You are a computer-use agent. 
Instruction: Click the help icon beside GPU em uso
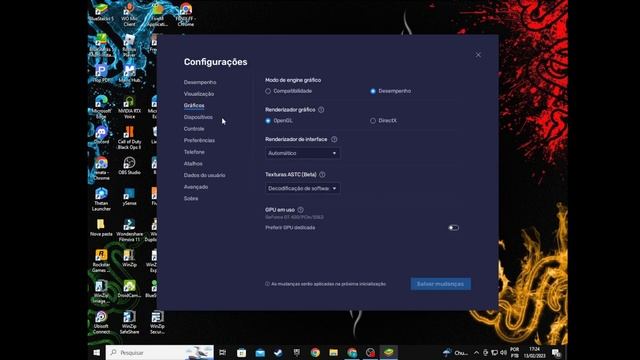click(x=301, y=210)
